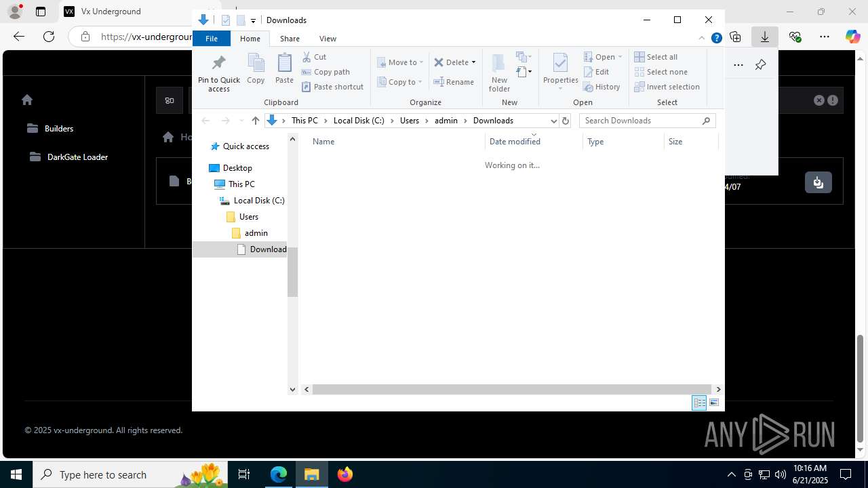Click Local Disk (C:) in the address breadcrumb

click(359, 121)
